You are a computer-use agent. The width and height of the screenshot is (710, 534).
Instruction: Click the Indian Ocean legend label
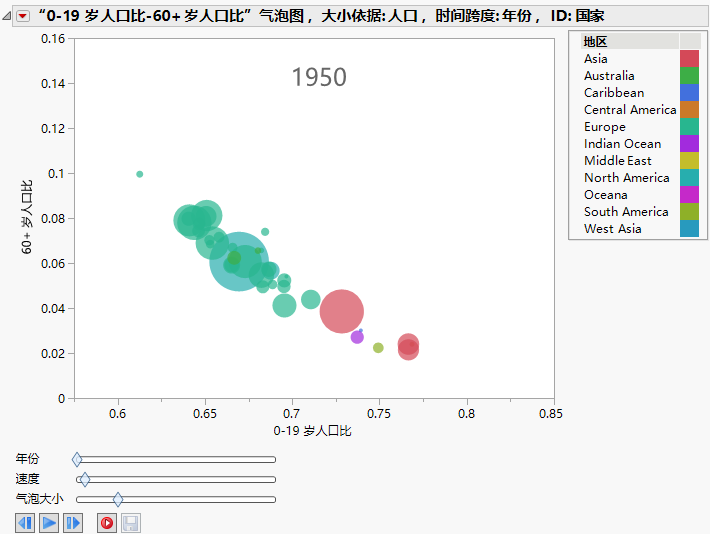[623, 144]
